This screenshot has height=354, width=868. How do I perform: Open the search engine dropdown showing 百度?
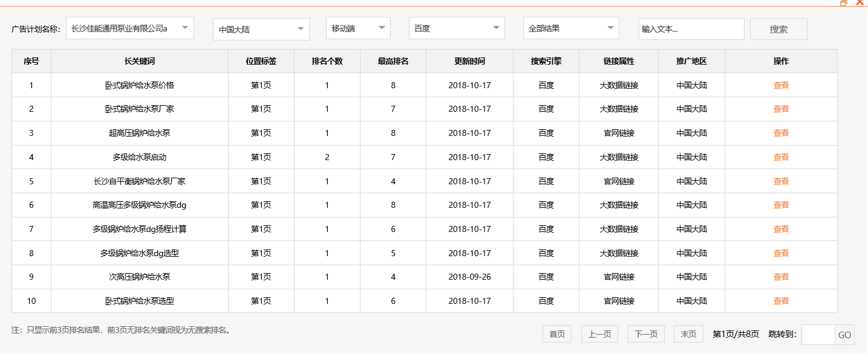tap(457, 28)
